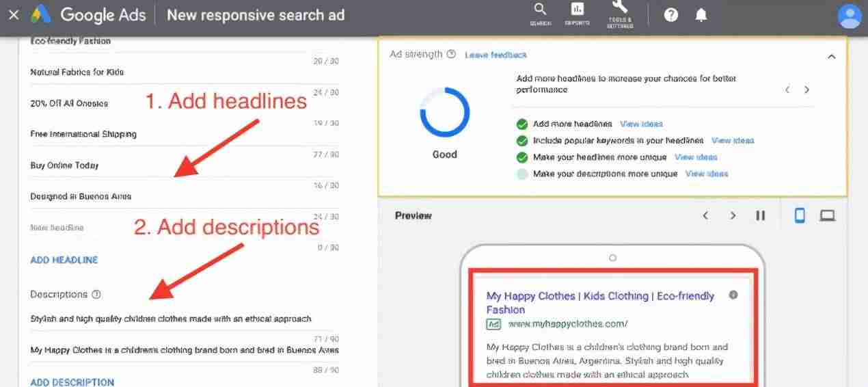
Task: Open the Help question mark icon
Action: [670, 14]
